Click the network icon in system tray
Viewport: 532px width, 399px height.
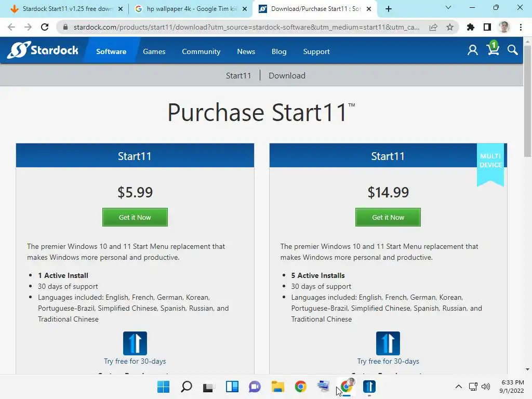pos(473,387)
